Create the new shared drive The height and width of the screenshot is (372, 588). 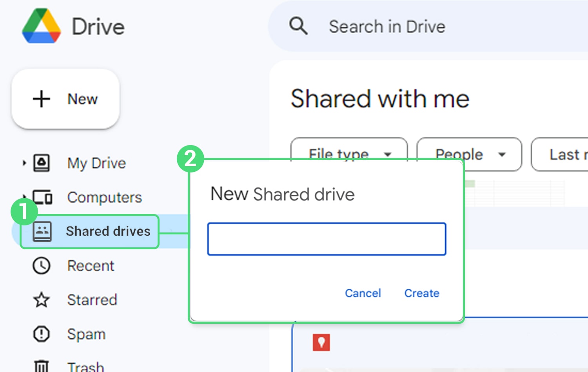tap(421, 293)
